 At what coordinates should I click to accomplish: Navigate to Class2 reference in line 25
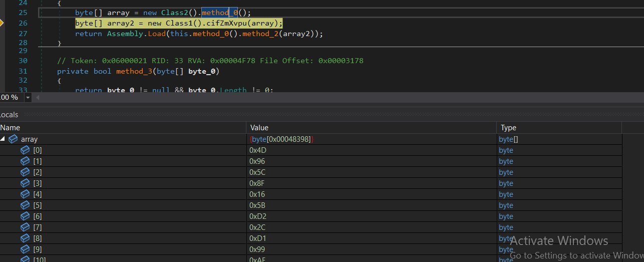[x=175, y=13]
